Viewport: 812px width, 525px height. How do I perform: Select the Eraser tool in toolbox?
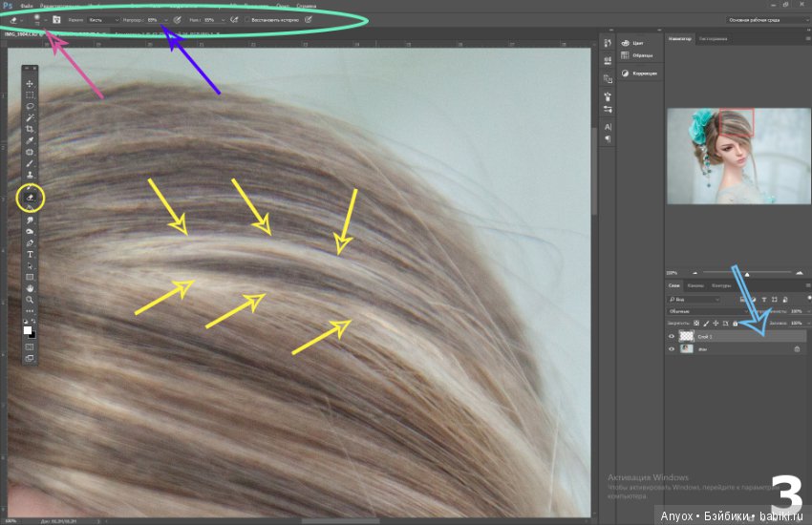click(30, 198)
